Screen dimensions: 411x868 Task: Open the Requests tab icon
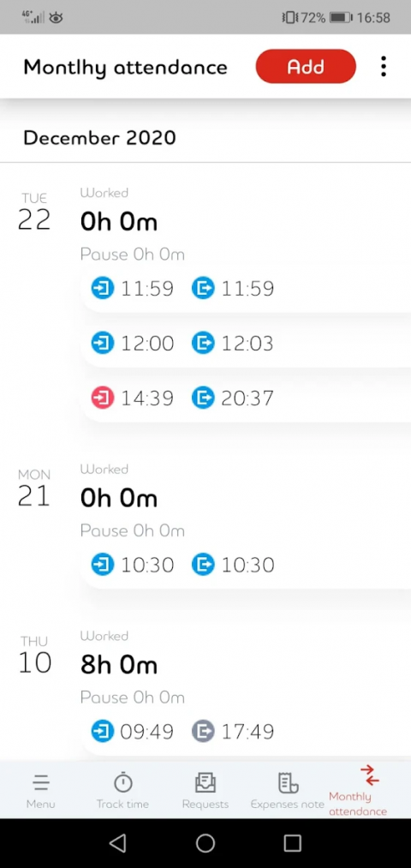(x=205, y=782)
